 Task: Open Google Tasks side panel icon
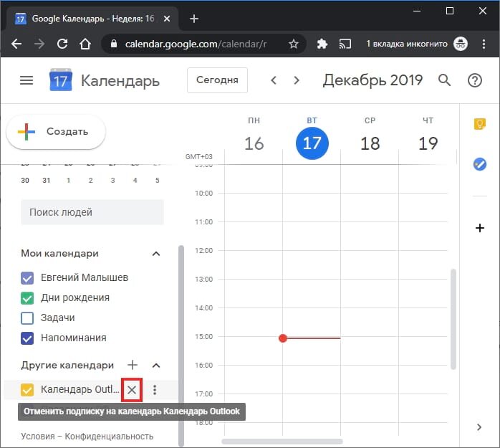click(x=480, y=164)
